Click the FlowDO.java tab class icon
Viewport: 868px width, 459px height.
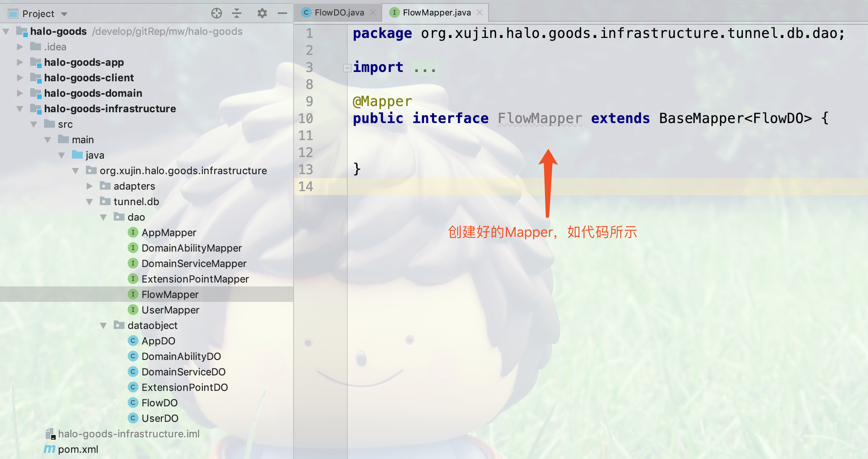306,12
